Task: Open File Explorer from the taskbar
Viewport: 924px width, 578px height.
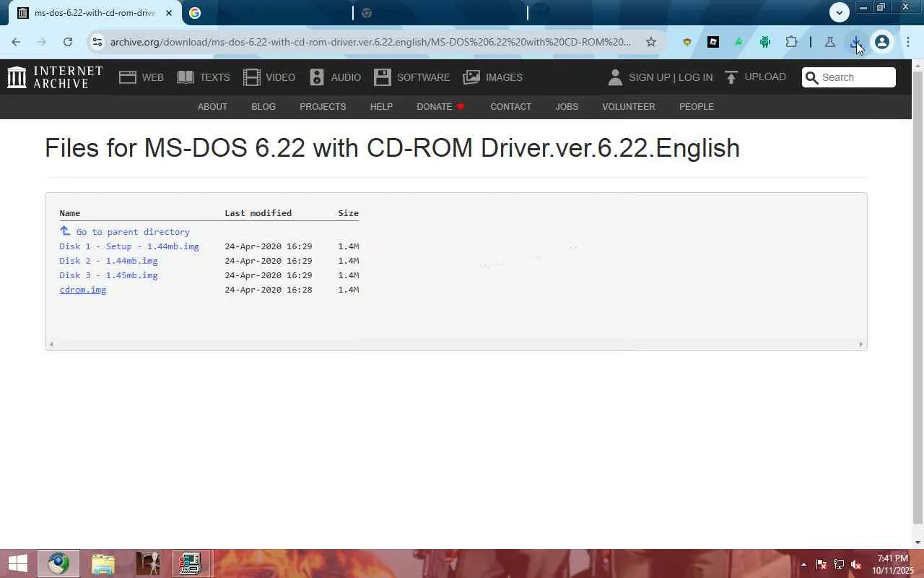Action: [103, 564]
